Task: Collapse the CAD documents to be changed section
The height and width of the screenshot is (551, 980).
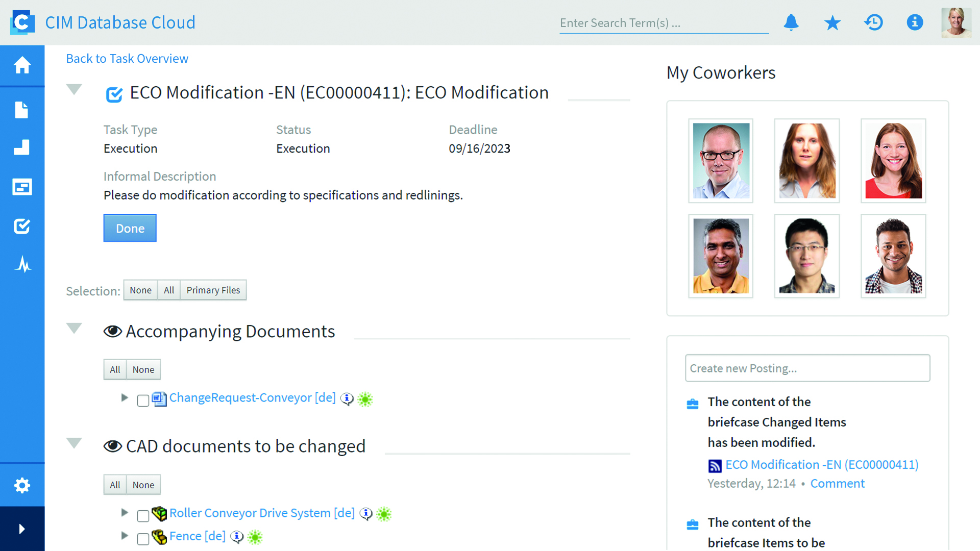Action: point(74,443)
